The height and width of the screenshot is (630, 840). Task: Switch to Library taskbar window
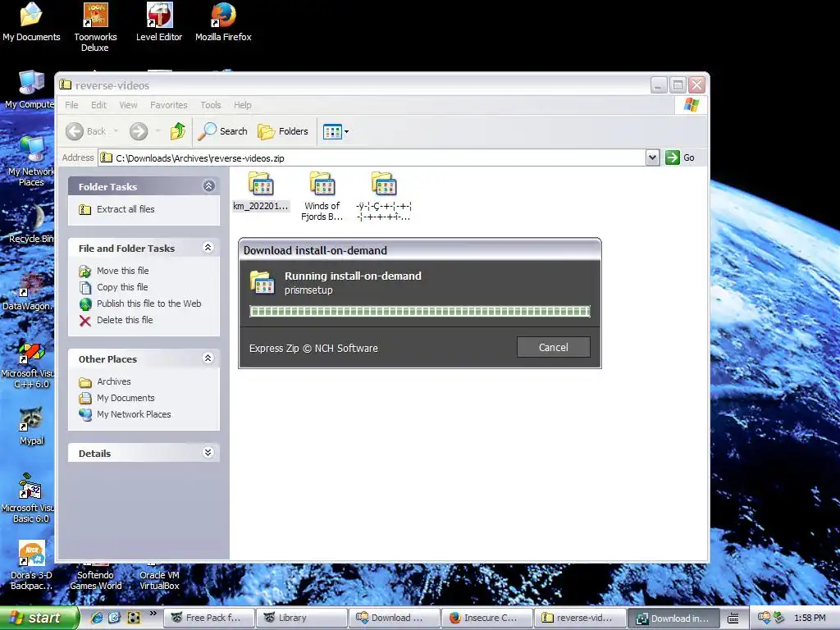[301, 618]
